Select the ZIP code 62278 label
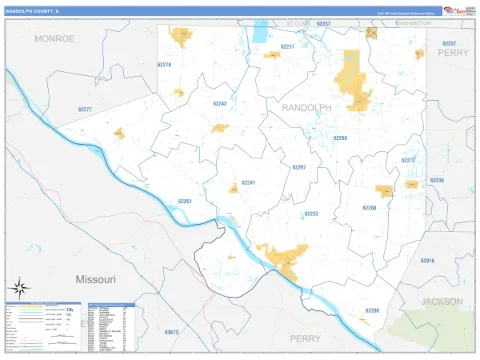The width and height of the screenshot is (480, 360). pos(164,65)
